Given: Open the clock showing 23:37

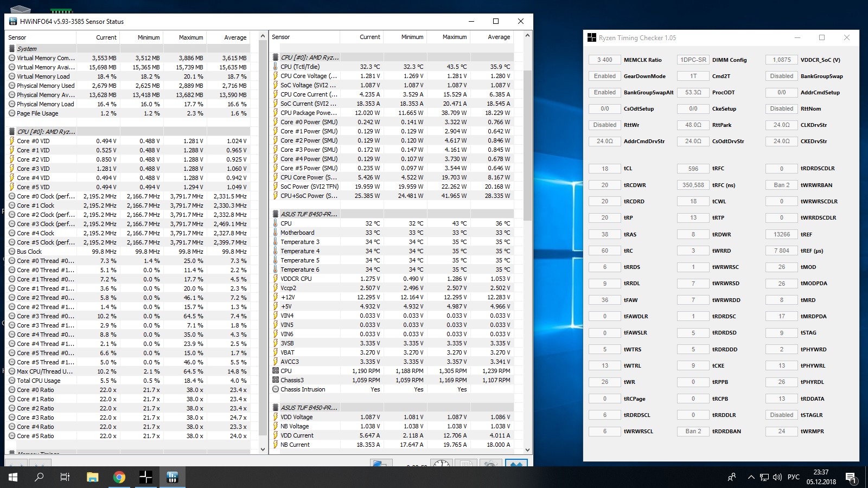Looking at the screenshot, I should 821,477.
